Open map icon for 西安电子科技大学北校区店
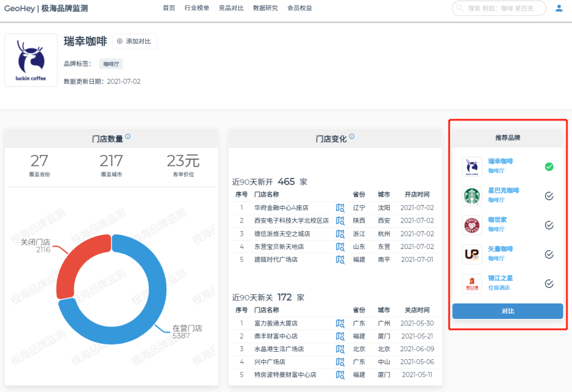 pos(340,220)
